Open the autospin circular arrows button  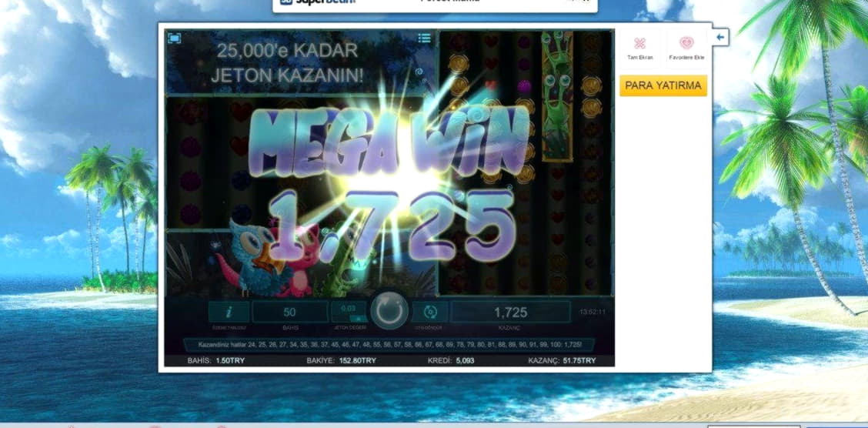[x=430, y=313]
